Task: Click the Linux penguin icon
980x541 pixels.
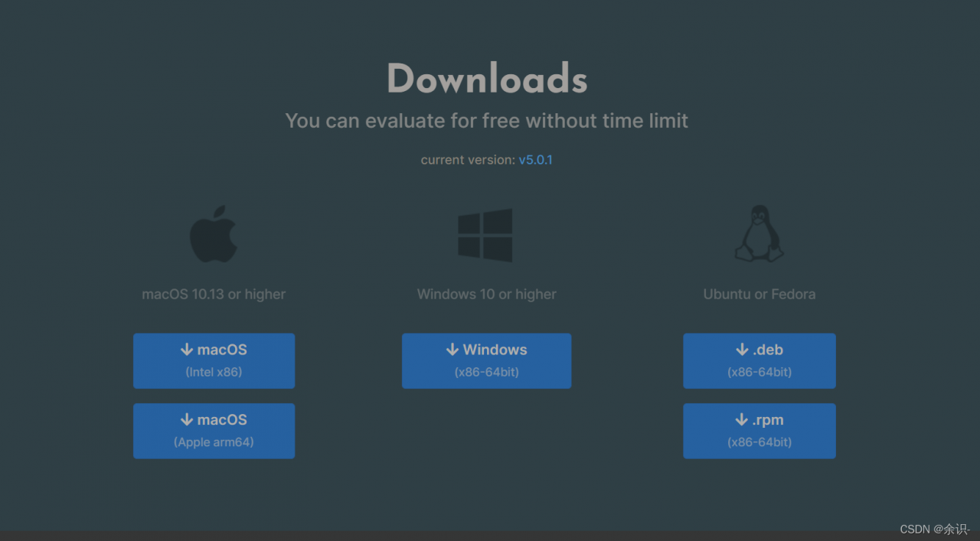Action: 759,234
